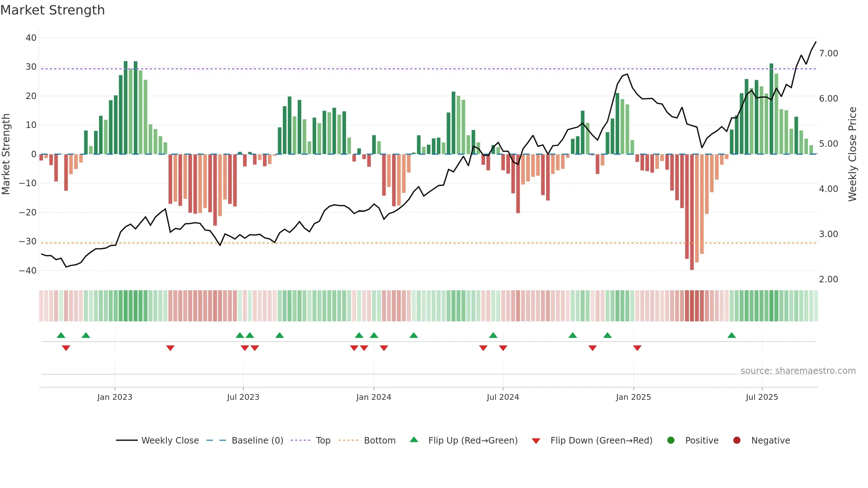Click the 3.00 price tick label
868x488 pixels.
pos(829,234)
